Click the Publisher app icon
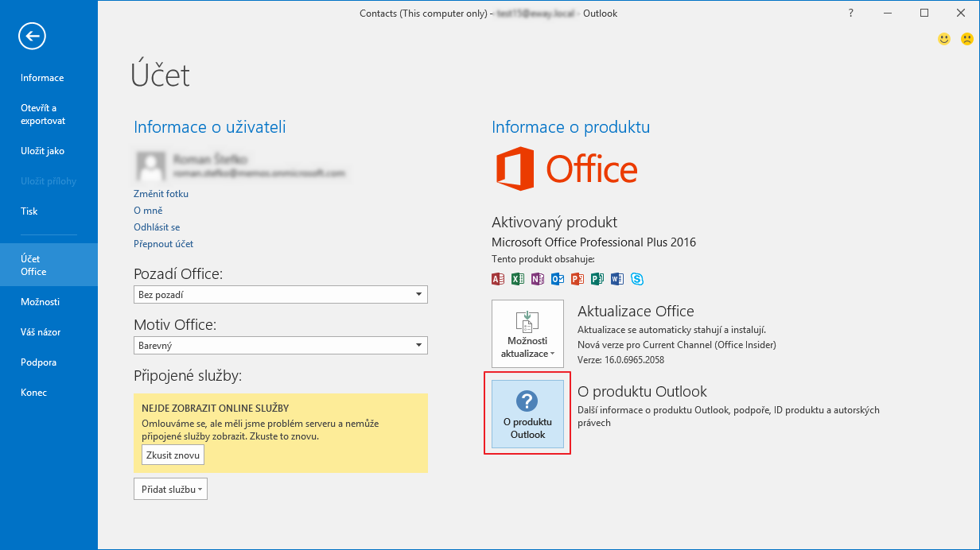Screen dimensions: 980x550 [597, 279]
